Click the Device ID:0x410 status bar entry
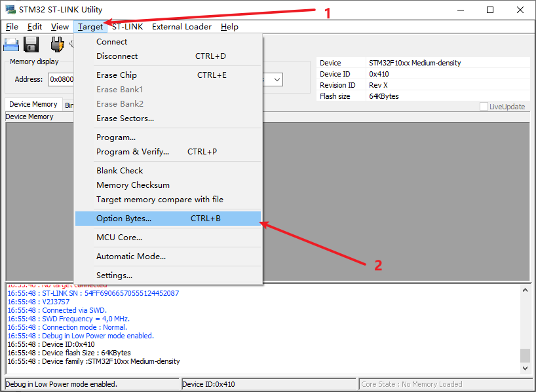 pyautogui.click(x=269, y=384)
